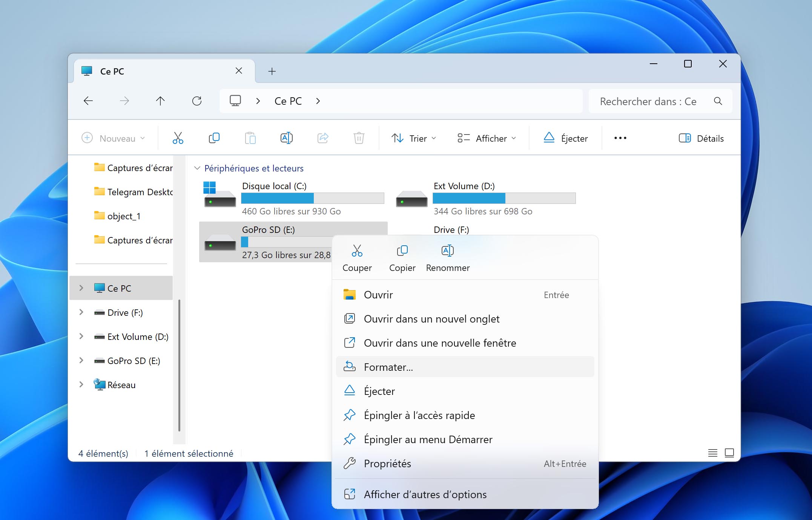
Task: Expand Ext Volume (D:) in navigation pane
Action: point(81,336)
